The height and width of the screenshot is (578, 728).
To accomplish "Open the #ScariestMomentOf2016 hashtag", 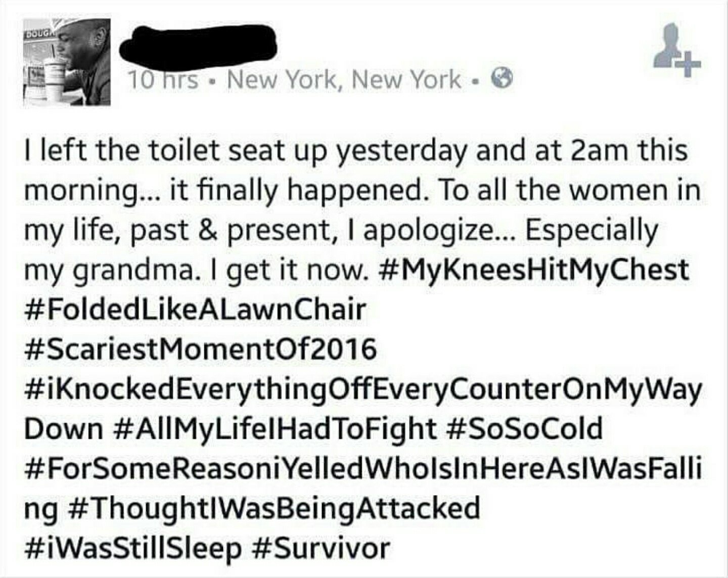I will click(200, 348).
